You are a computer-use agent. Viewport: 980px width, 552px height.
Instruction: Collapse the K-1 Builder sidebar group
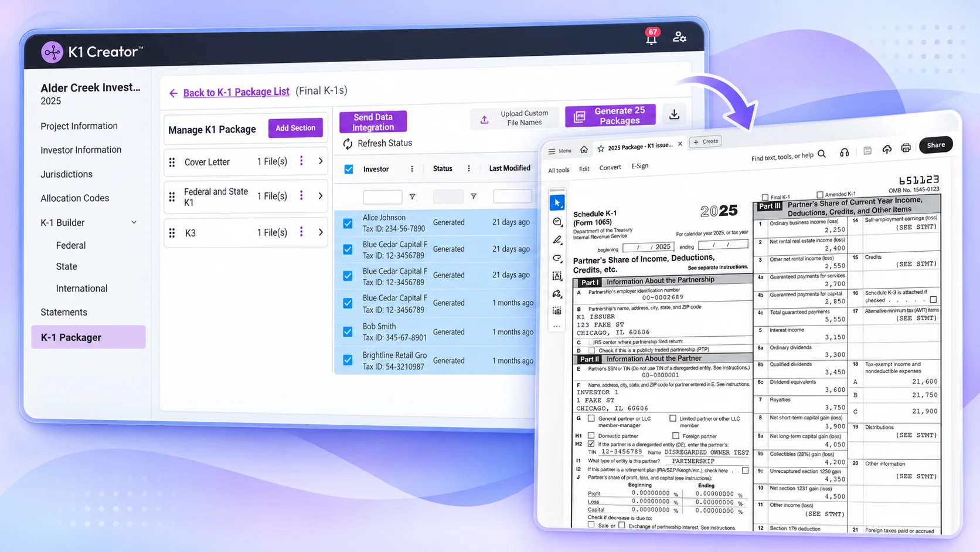(x=134, y=222)
